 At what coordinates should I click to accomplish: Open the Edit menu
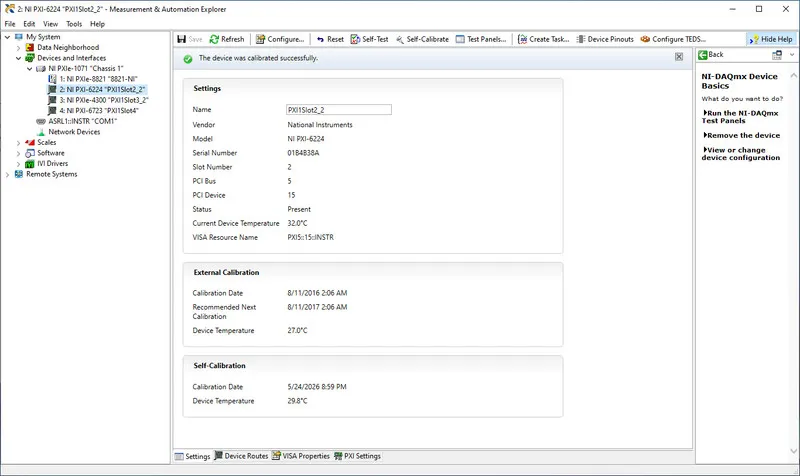tap(29, 23)
